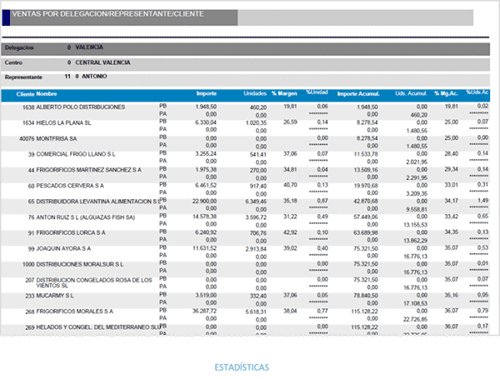Select client FRIGORIFICOS MARTINEZ SANCHEZ S A

89,170
